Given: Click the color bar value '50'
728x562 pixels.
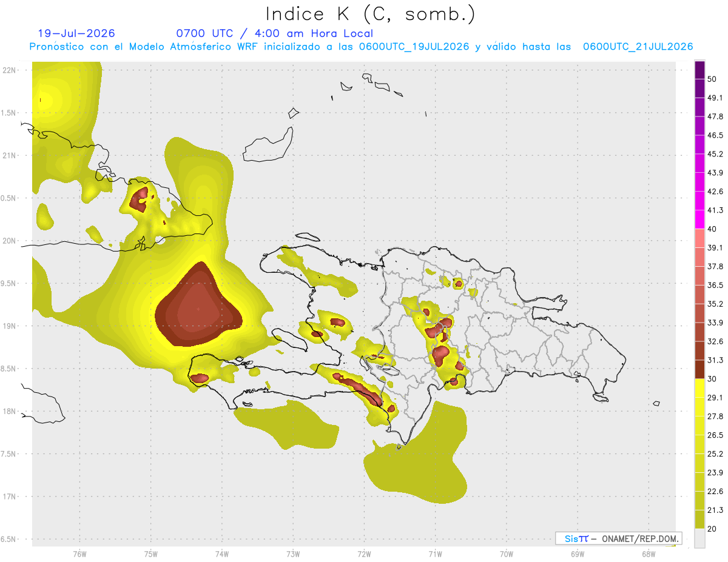Looking at the screenshot, I should [713, 79].
